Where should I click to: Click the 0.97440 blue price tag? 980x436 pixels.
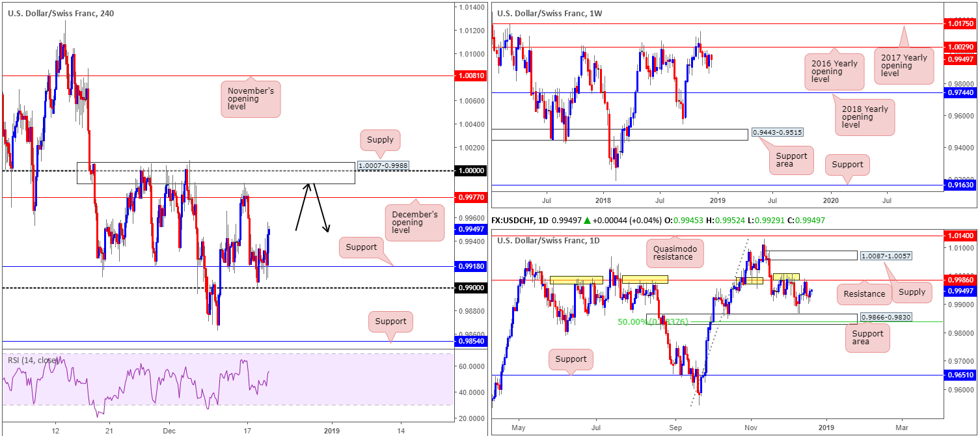[x=960, y=93]
